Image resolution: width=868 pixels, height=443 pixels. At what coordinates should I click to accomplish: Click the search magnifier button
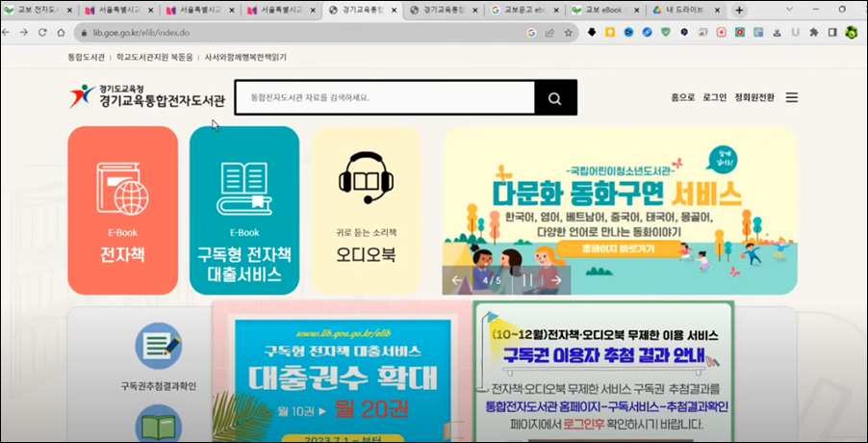pos(555,98)
